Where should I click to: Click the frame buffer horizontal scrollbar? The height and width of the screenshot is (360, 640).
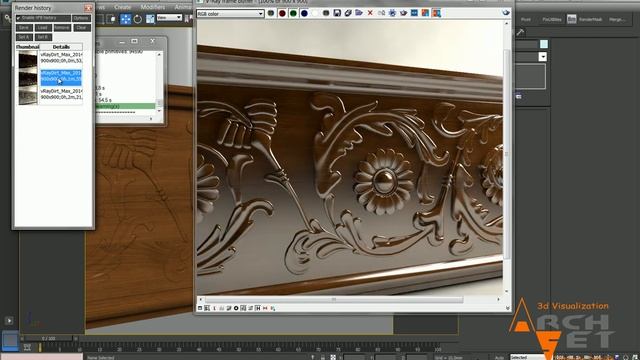(333, 300)
